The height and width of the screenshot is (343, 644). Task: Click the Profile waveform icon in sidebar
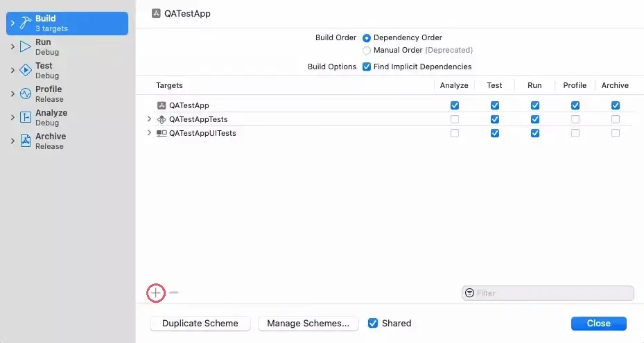click(x=25, y=94)
